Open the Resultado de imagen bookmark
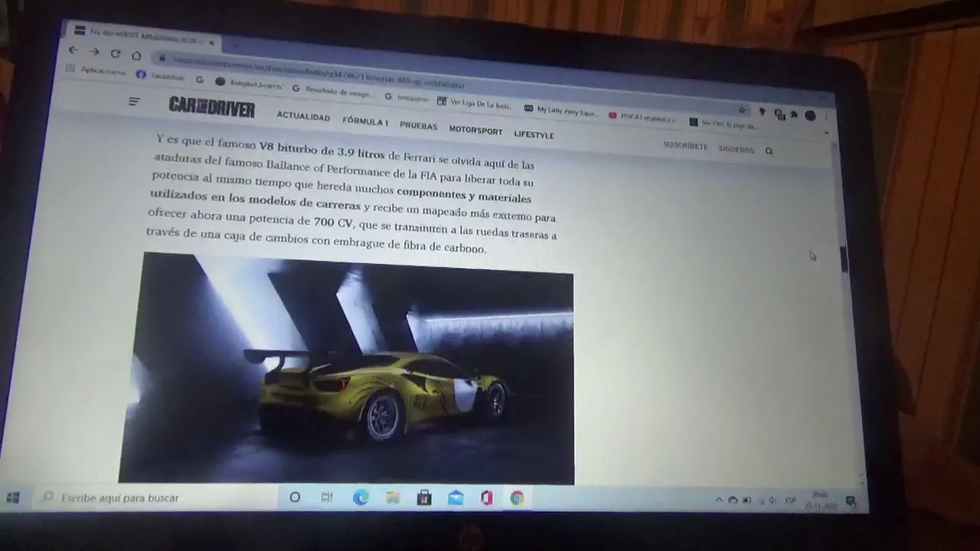The image size is (980, 551). [x=333, y=91]
